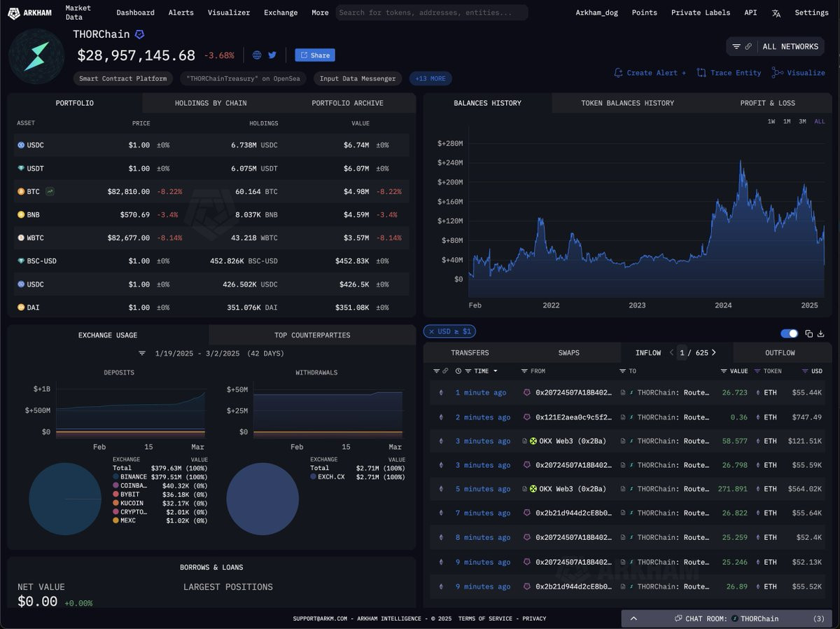Image resolution: width=840 pixels, height=629 pixels.
Task: Click the filter icon beside Exchange Usage dates
Action: coord(142,354)
